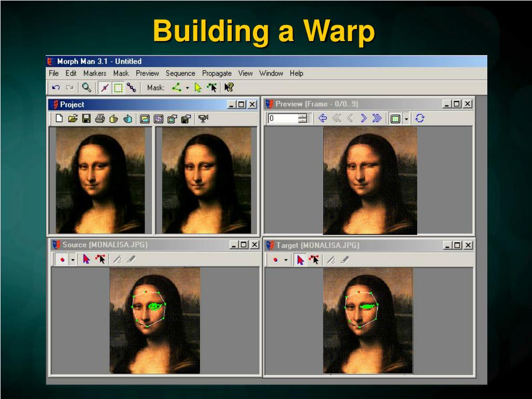Viewport: 532px width, 399px height.
Task: Click Save floppy icon in Project toolbar
Action: pyautogui.click(x=87, y=118)
